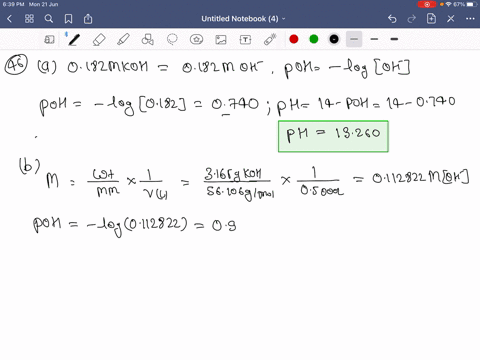The height and width of the screenshot is (360, 480).
Task: Select the thickest stroke width
Action: (394, 39)
